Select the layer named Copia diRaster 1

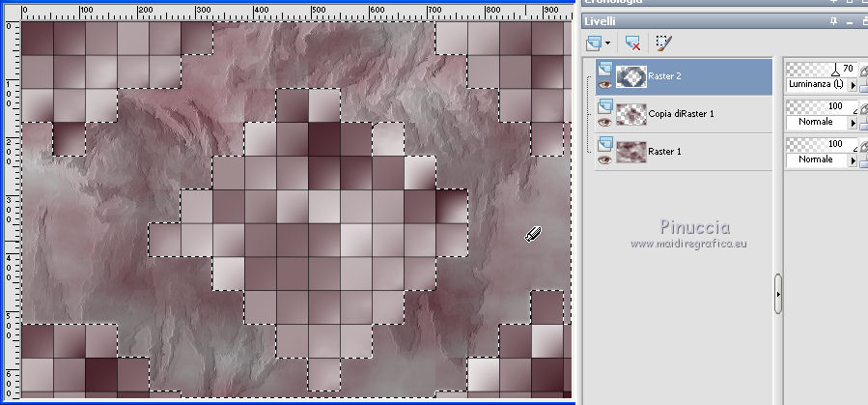click(681, 114)
